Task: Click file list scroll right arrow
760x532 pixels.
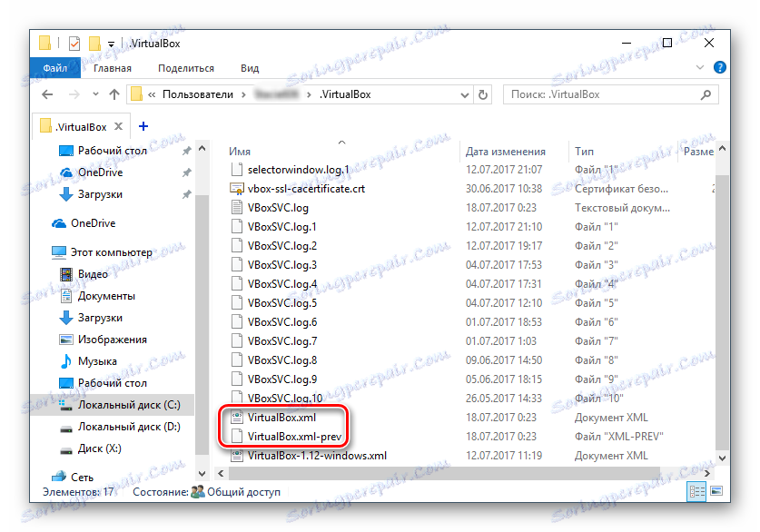Action: (x=707, y=473)
